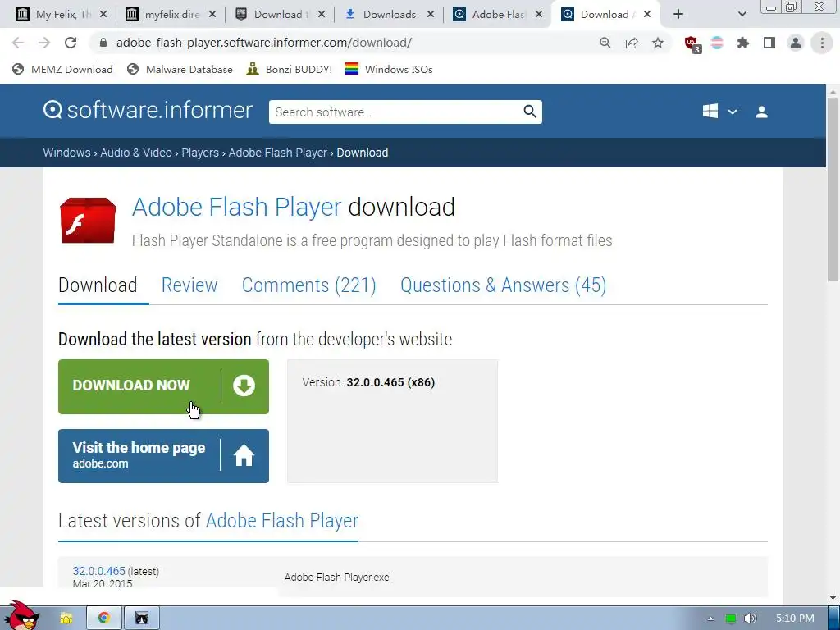Open the Chrome taskbar icon
Image resolution: width=840 pixels, height=630 pixels.
coord(104,619)
